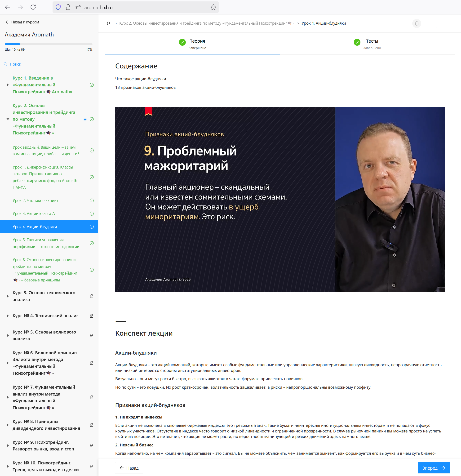Expand Курс 1 Введение section

point(8,85)
